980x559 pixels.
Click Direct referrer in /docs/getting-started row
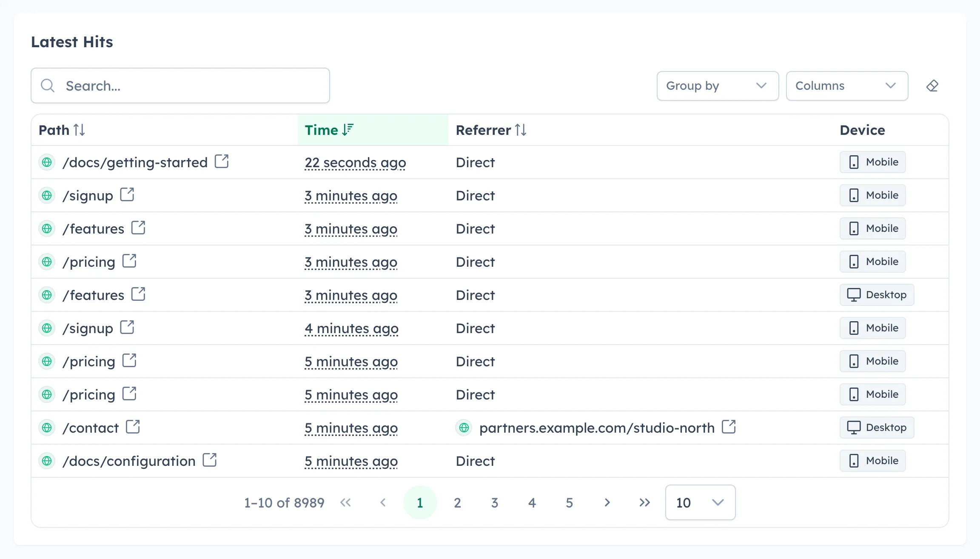[x=475, y=162]
